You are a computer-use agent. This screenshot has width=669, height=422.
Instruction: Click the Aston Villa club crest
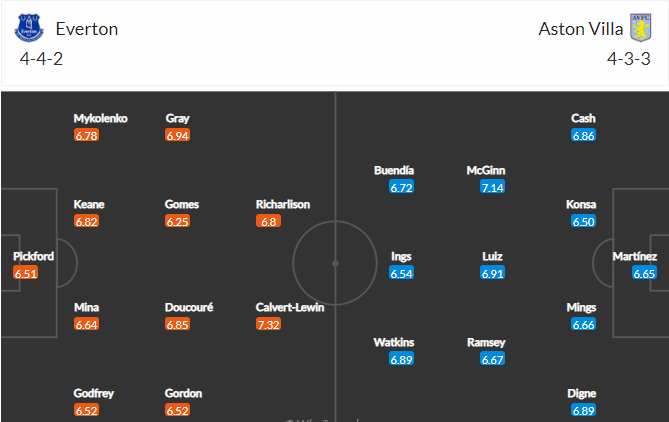point(641,28)
